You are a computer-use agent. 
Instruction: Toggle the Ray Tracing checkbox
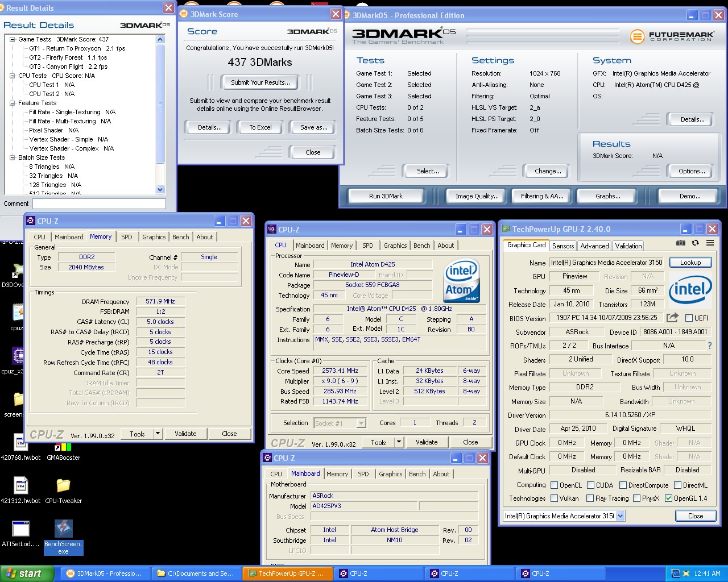click(590, 498)
